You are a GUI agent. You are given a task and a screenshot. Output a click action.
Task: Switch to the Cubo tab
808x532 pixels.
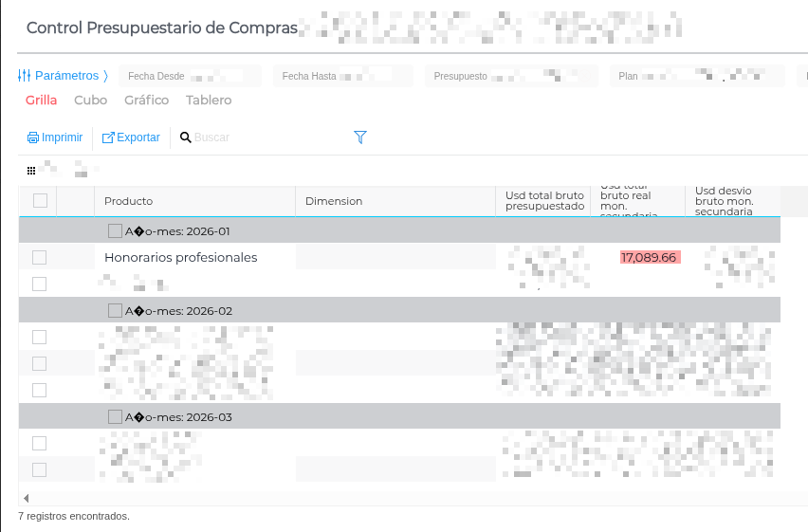pos(90,101)
